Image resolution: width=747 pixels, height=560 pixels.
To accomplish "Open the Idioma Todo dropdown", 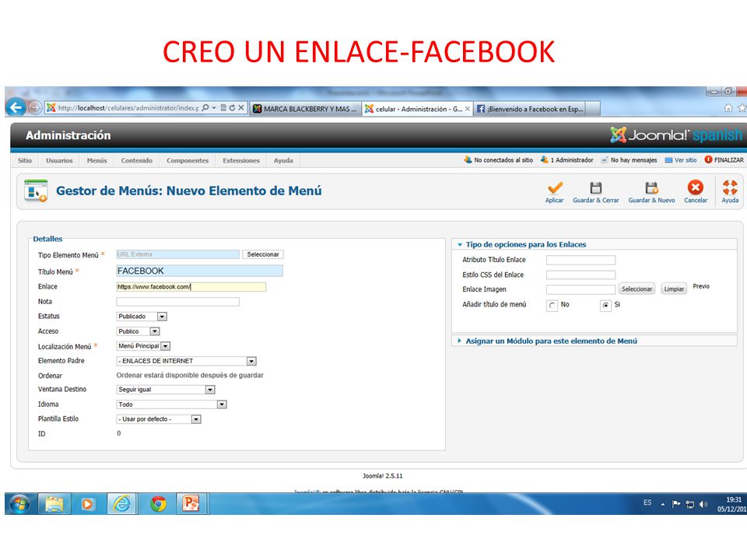I will pos(171,404).
